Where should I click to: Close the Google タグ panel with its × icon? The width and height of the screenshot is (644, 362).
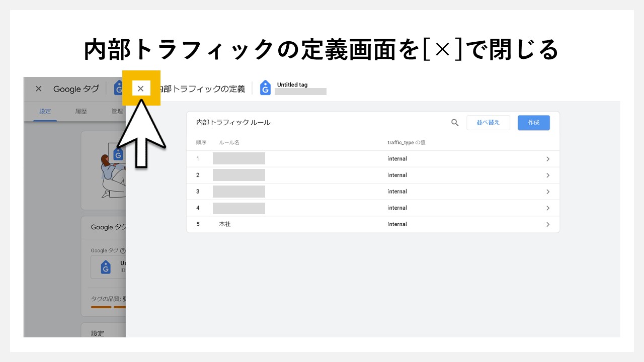coord(38,88)
